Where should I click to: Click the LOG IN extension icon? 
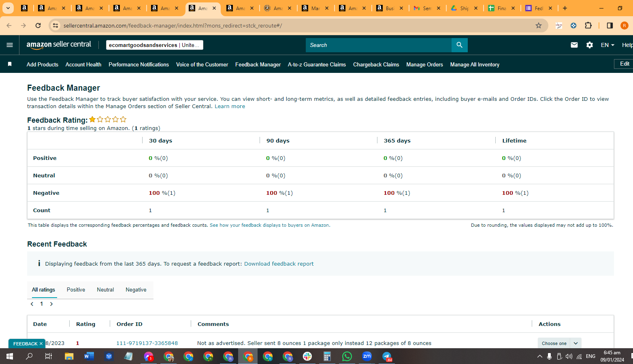click(559, 26)
